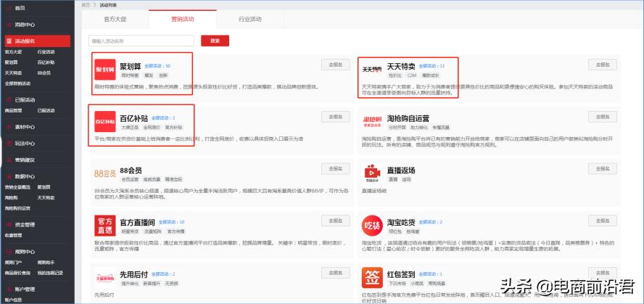Click 首页 in the breadcrumb

point(86,5)
